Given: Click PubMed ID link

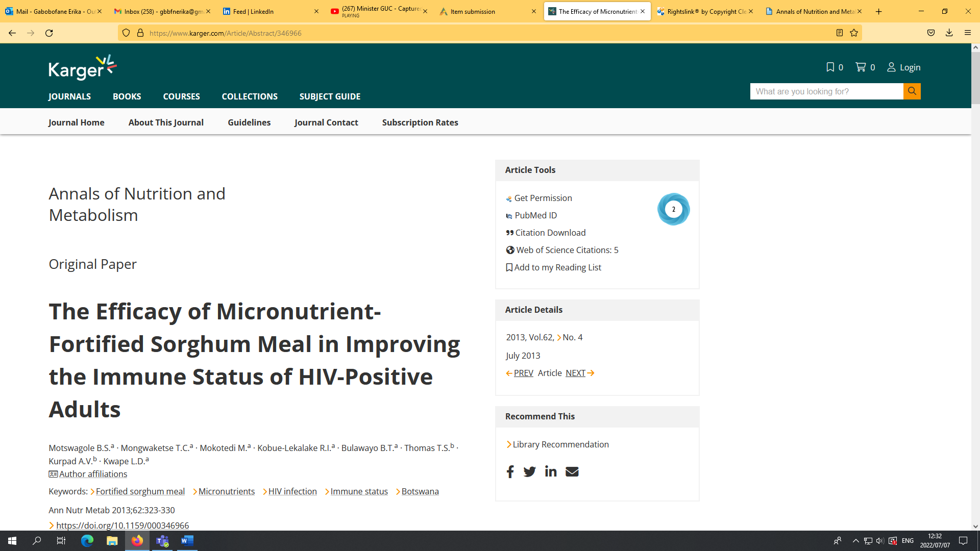Looking at the screenshot, I should point(536,215).
